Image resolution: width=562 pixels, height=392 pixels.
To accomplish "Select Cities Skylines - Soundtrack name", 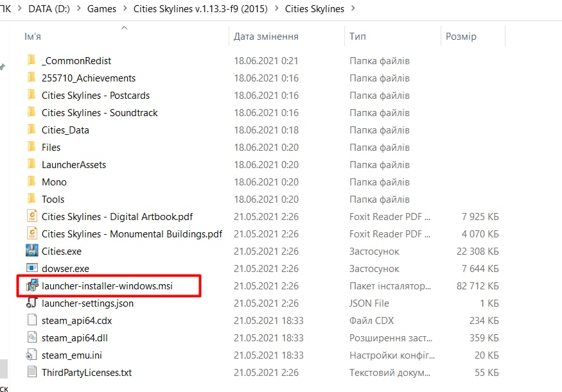I will click(x=100, y=113).
